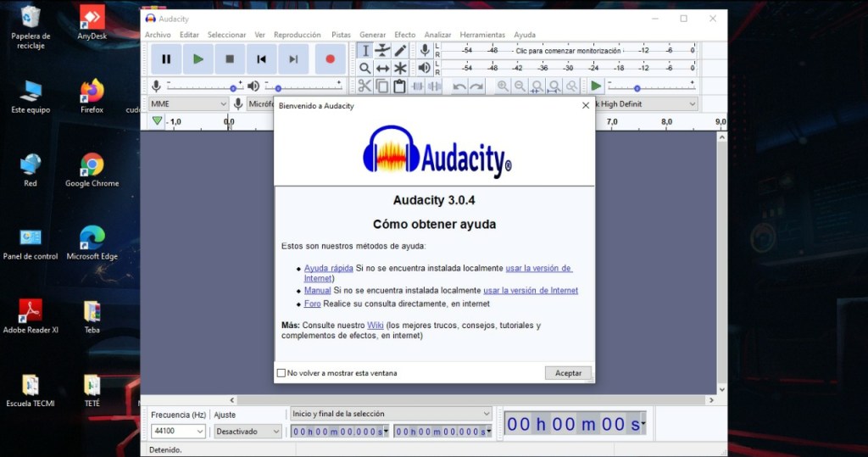Select the Draw pencil tool

tap(400, 50)
